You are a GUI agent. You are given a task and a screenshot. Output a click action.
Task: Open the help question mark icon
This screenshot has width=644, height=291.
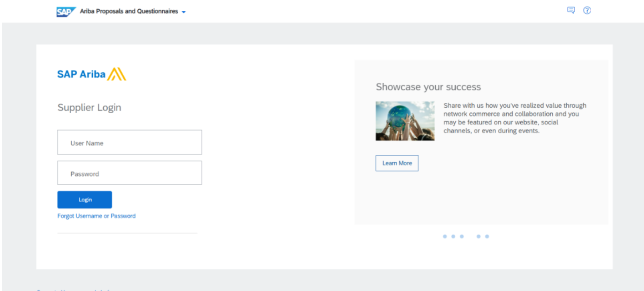(587, 10)
